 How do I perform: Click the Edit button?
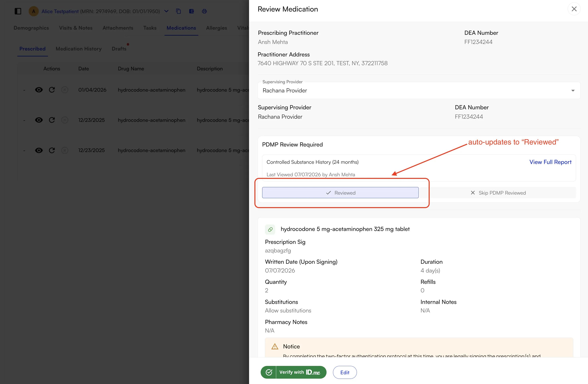tap(345, 372)
